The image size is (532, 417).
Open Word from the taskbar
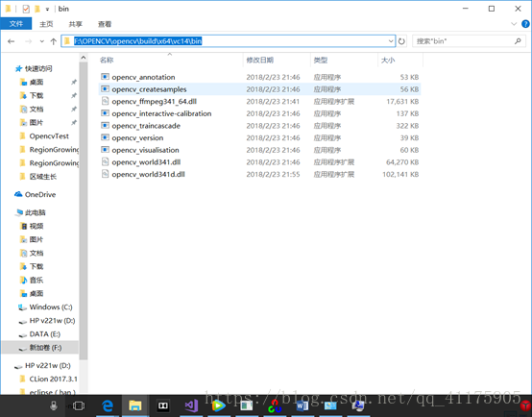(x=302, y=405)
